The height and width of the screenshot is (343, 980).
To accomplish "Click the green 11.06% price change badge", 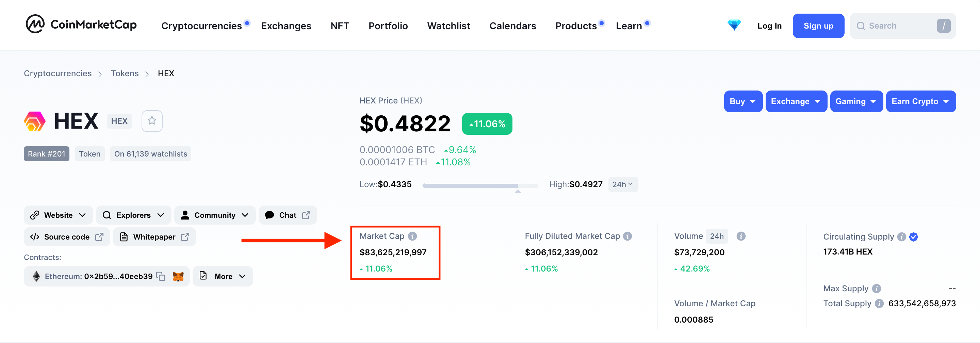I will 487,124.
